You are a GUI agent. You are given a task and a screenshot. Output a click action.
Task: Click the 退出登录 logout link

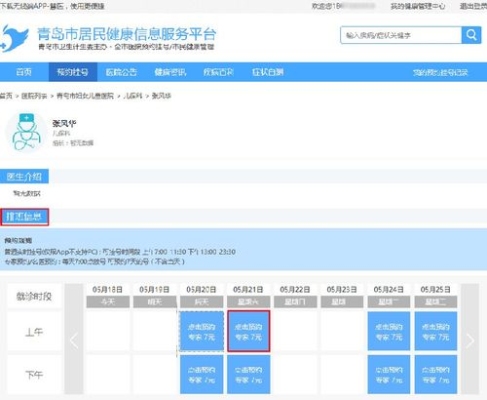tap(473, 6)
